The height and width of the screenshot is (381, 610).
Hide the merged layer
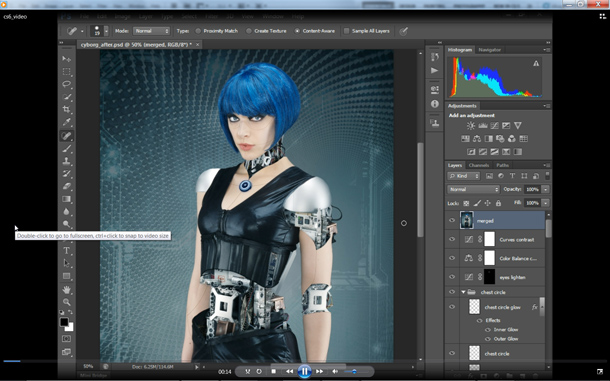coord(452,221)
